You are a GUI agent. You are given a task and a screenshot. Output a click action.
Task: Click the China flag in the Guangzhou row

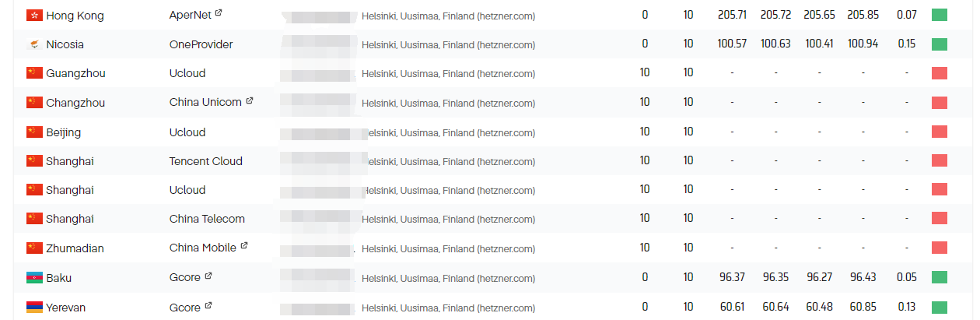click(34, 73)
